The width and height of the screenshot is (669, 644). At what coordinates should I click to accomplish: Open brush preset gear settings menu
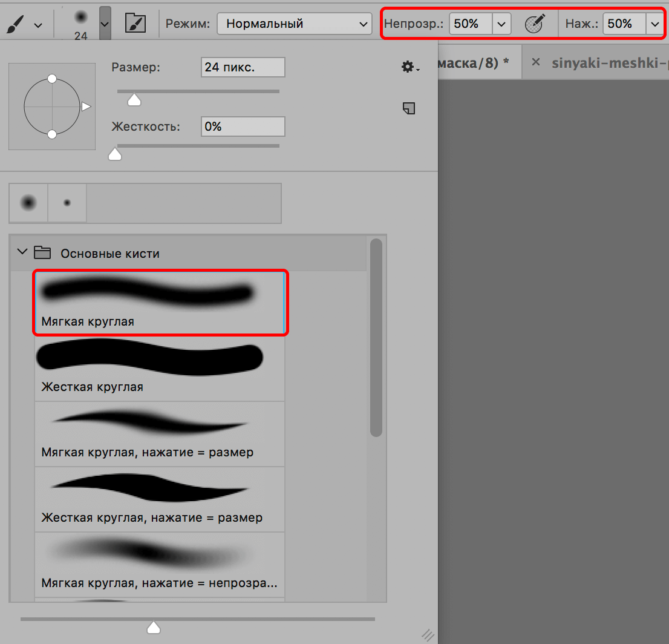410,67
